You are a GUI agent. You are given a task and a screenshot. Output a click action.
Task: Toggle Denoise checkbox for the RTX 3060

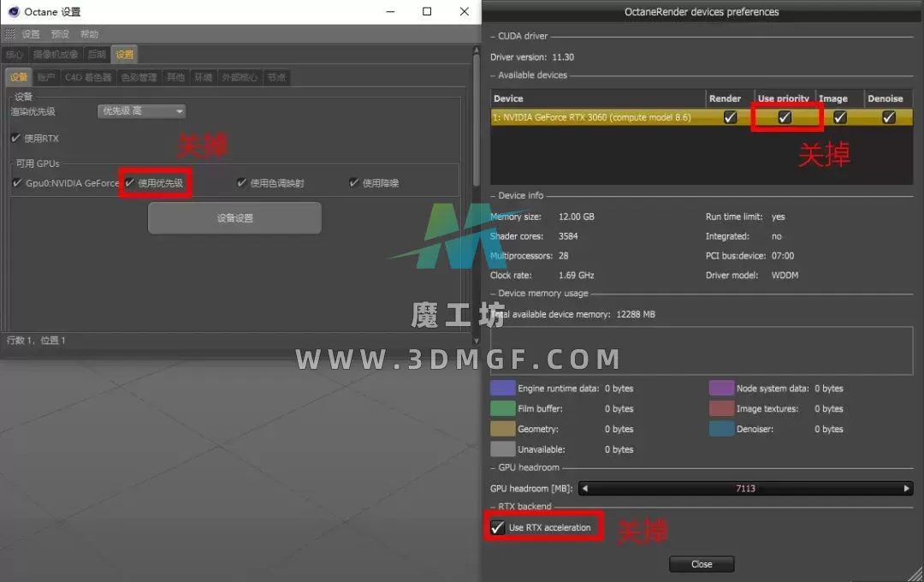889,117
